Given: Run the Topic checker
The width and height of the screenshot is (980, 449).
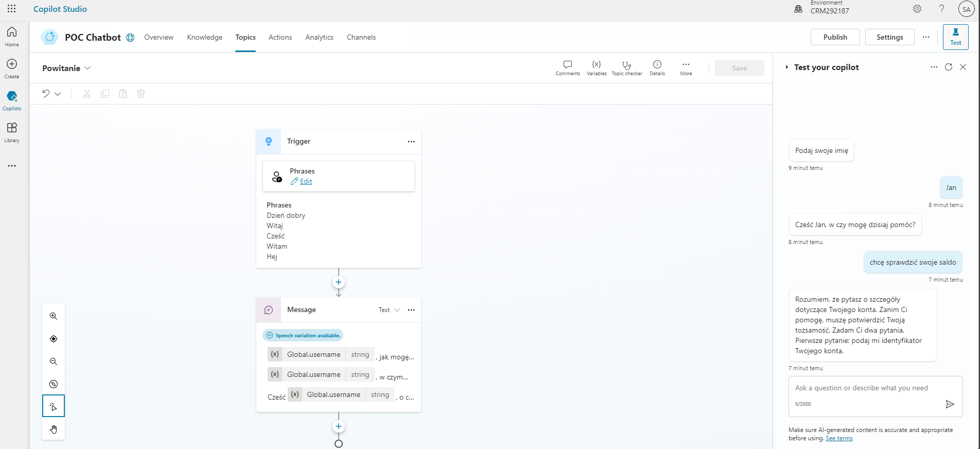Looking at the screenshot, I should pos(627,68).
